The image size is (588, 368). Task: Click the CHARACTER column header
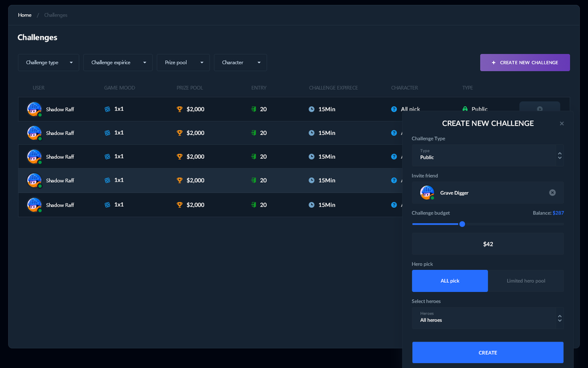click(404, 88)
